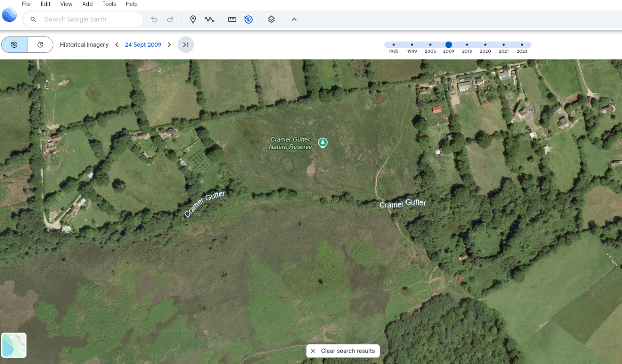Select 2018 on the timeline slider
Viewport: 622px width, 364px height.
(x=467, y=45)
